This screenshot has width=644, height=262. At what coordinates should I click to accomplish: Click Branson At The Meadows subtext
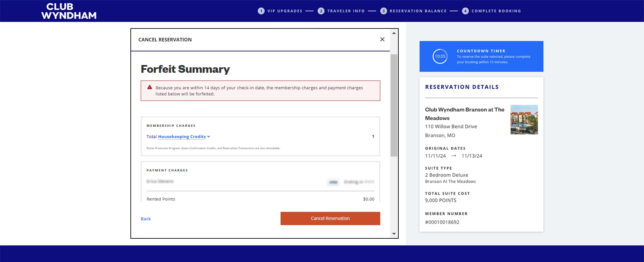click(450, 181)
